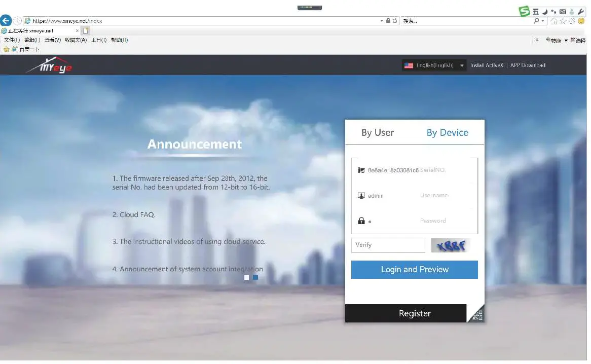Click the Login and Preview button
Image resolution: width=591 pixels, height=364 pixels.
click(415, 270)
